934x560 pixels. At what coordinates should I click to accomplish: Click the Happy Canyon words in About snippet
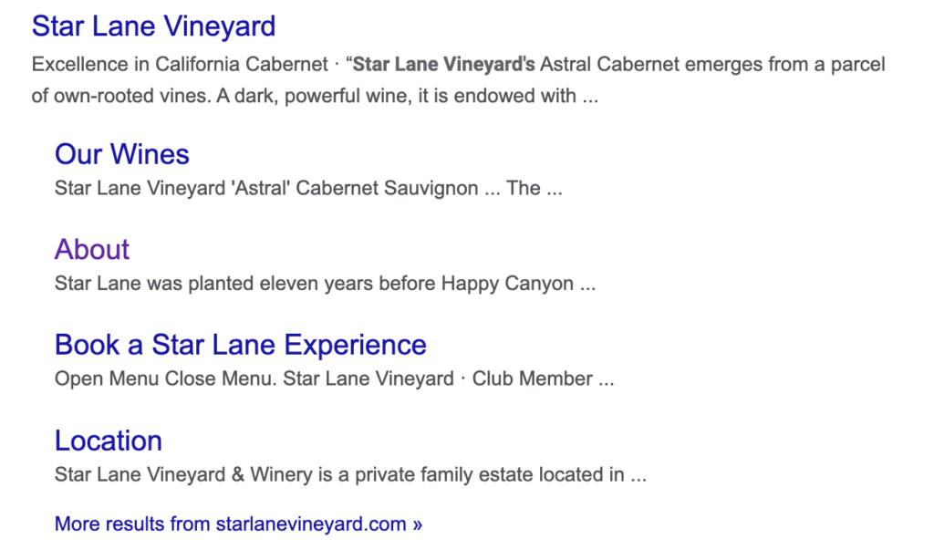coord(507,284)
